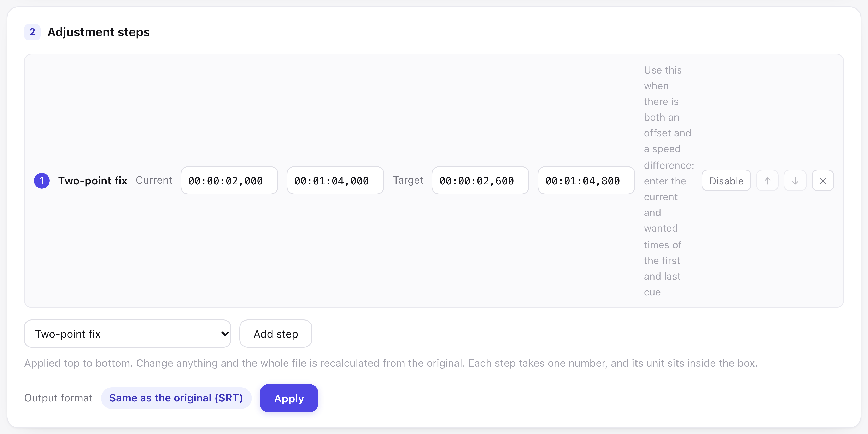Open the step type dropdown
The width and height of the screenshot is (868, 434).
tap(127, 334)
